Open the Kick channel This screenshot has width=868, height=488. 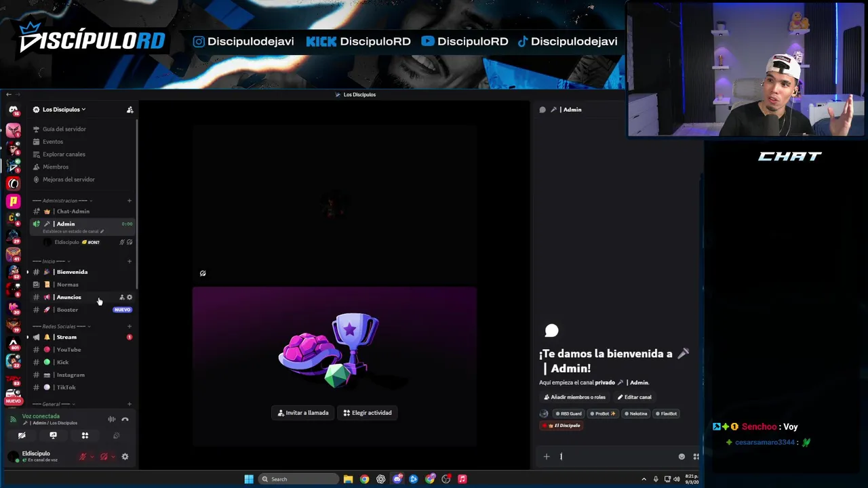click(62, 363)
